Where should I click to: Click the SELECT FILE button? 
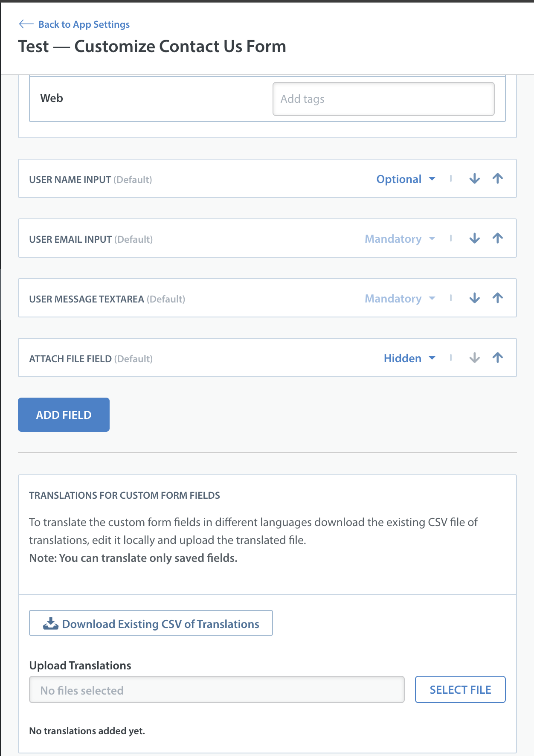460,689
